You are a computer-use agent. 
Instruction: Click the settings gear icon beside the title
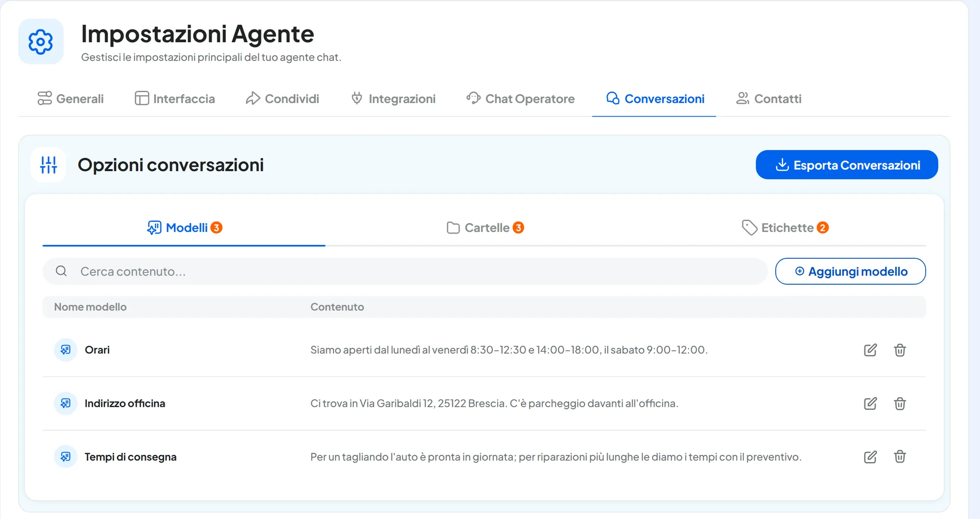click(41, 42)
